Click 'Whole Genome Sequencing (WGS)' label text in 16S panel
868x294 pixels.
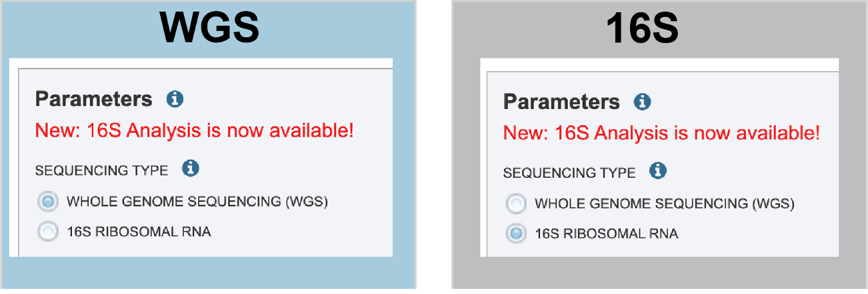[665, 204]
